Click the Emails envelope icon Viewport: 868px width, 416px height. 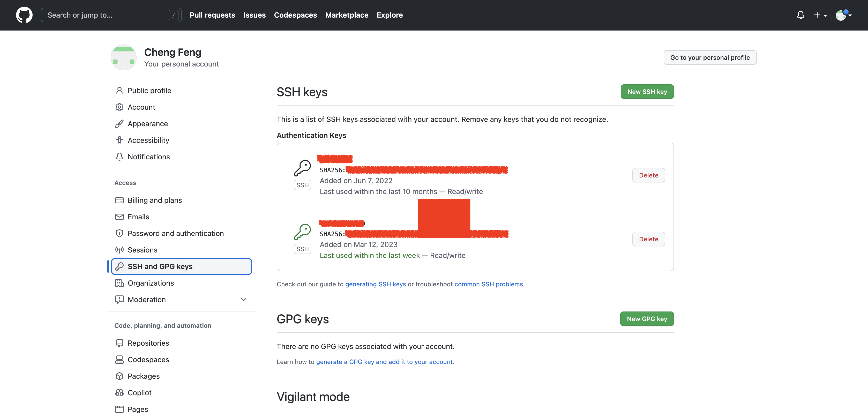point(119,217)
